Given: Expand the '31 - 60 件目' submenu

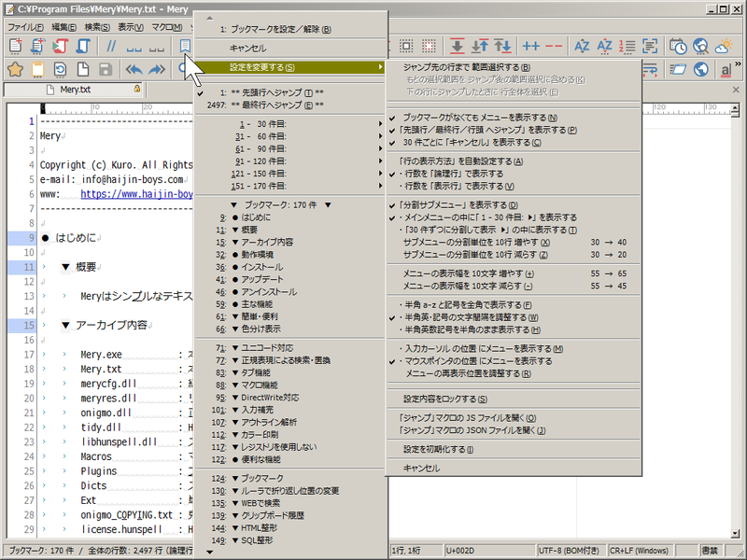Looking at the screenshot, I should pos(290,136).
